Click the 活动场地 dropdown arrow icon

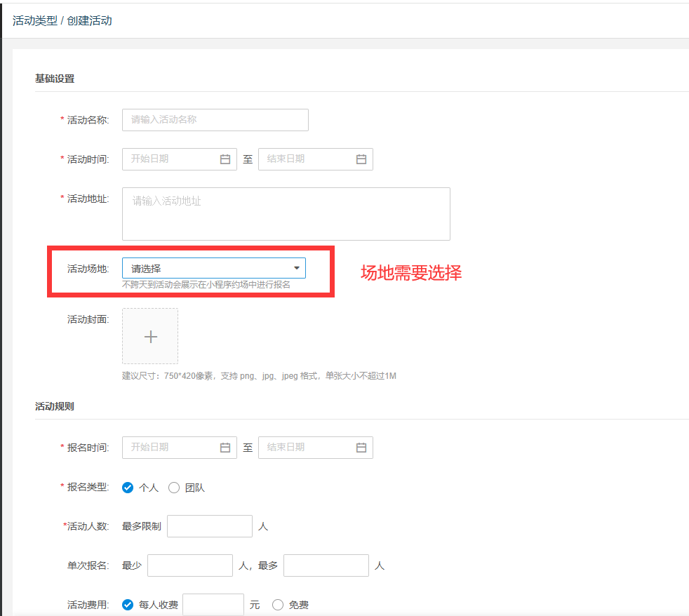tap(297, 268)
